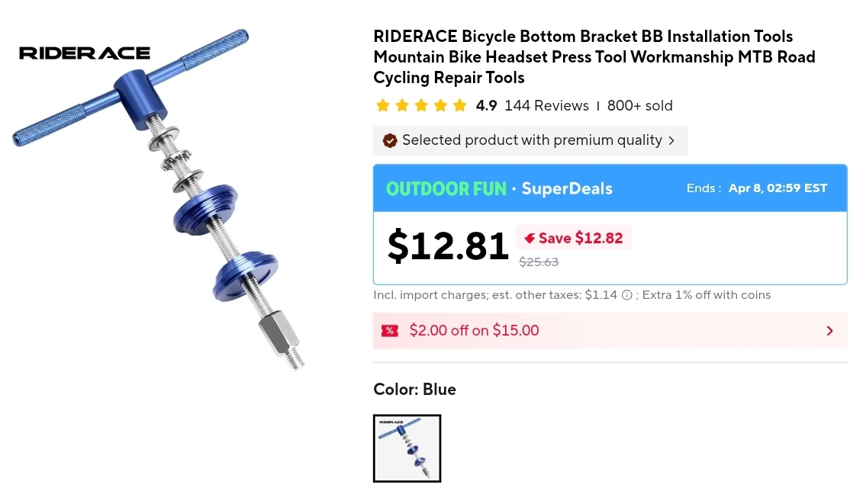Click the red coupon ticket icon
Image resolution: width=863 pixels, height=504 pixels.
pos(390,331)
